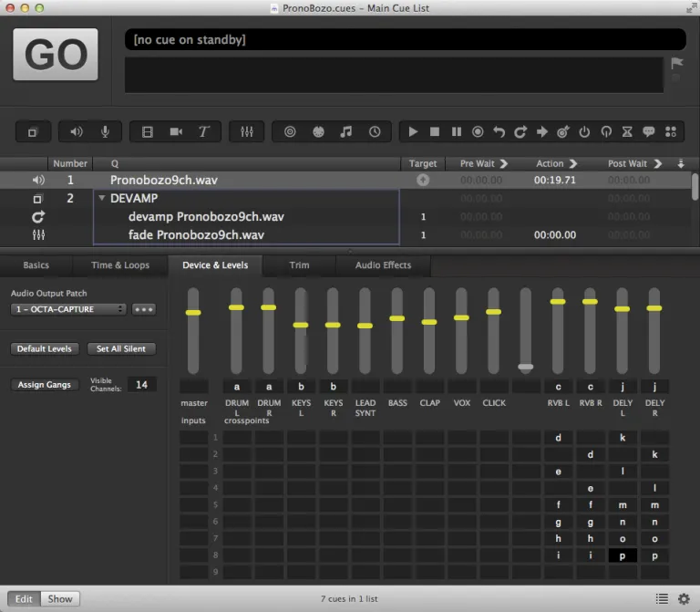Open the Time & Loops tab

(x=120, y=265)
